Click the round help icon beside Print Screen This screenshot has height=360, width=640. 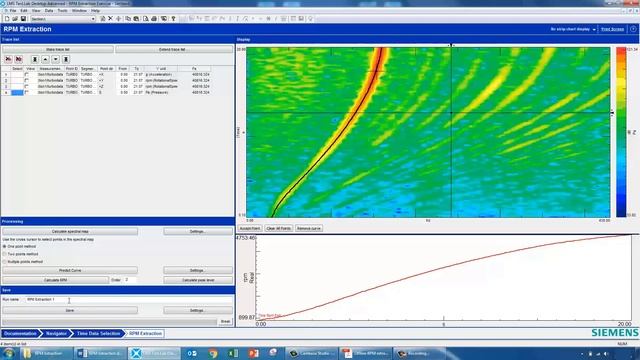[633, 29]
